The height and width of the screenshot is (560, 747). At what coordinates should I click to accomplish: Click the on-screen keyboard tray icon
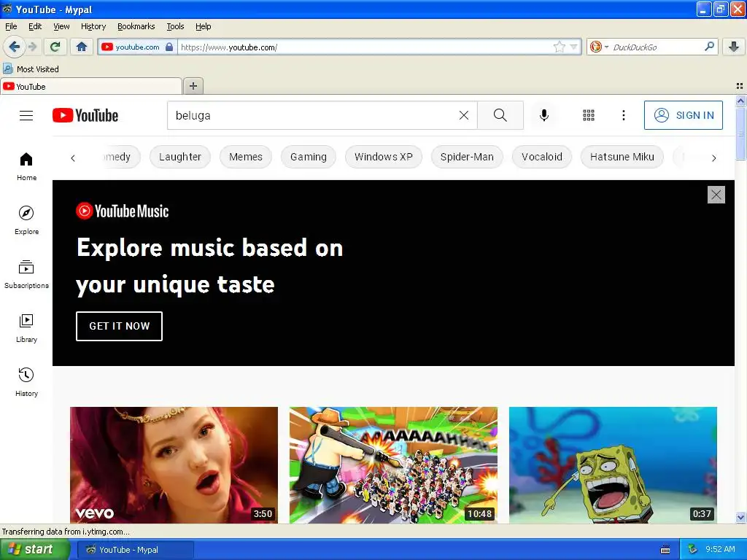click(x=665, y=550)
